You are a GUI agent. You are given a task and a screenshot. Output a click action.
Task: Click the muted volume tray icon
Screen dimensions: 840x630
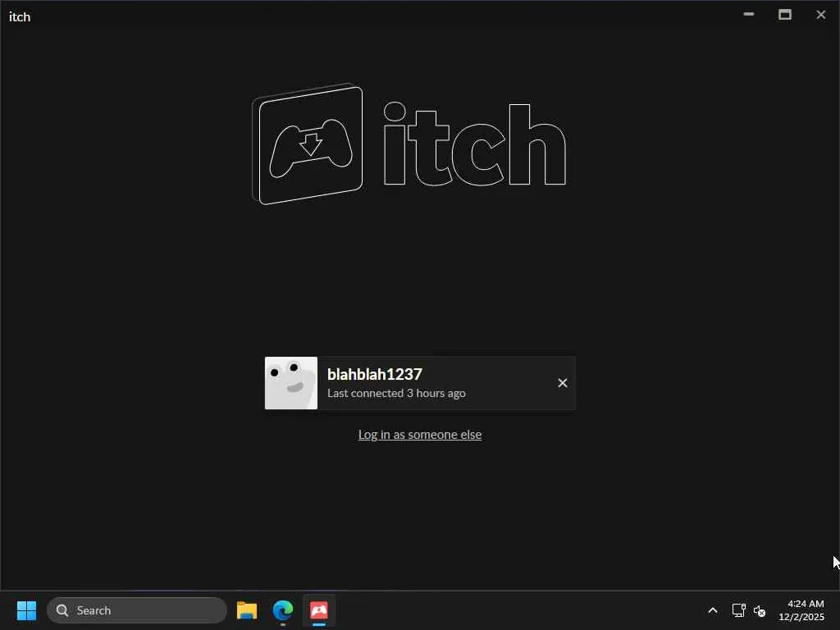point(760,610)
